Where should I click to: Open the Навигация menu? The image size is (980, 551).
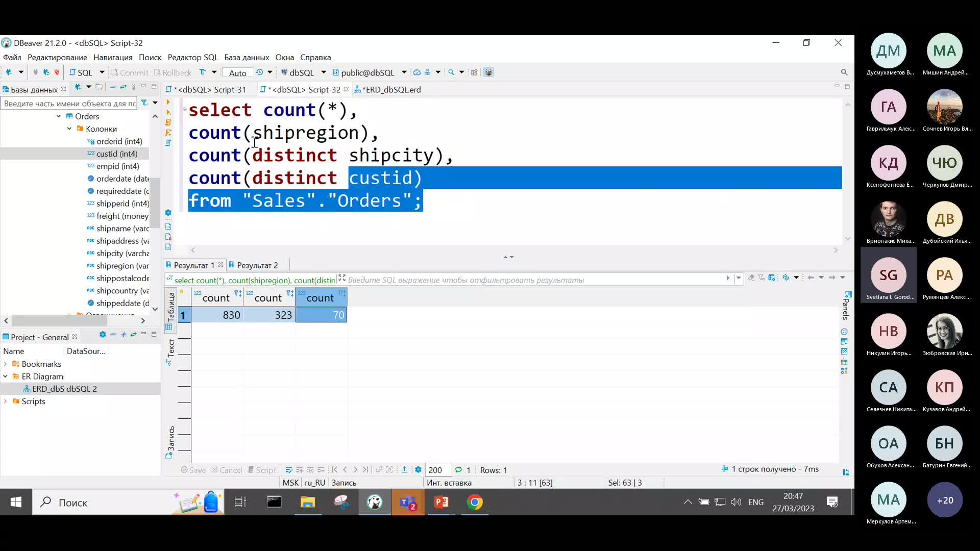(x=113, y=57)
